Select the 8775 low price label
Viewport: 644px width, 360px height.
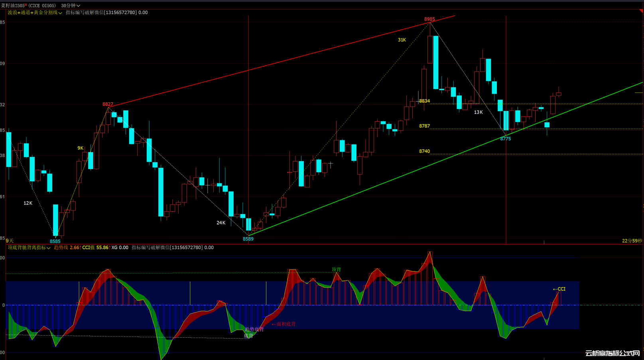[505, 139]
